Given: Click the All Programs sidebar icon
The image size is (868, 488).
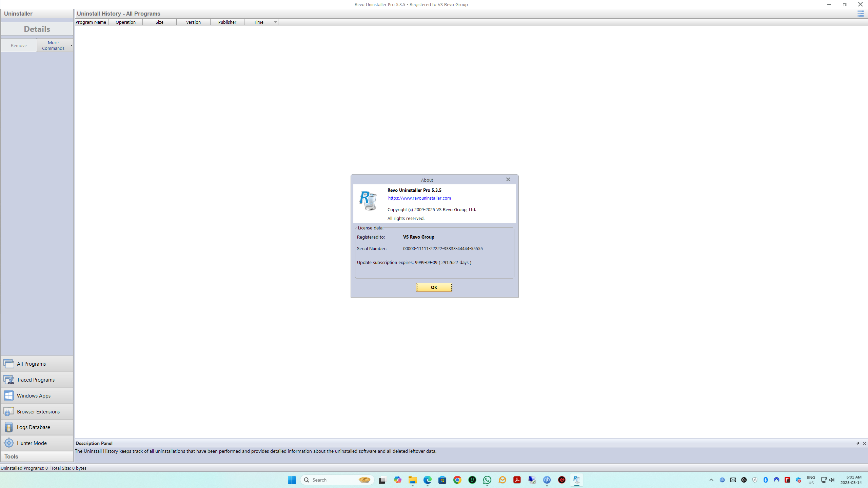Looking at the screenshot, I should point(9,364).
